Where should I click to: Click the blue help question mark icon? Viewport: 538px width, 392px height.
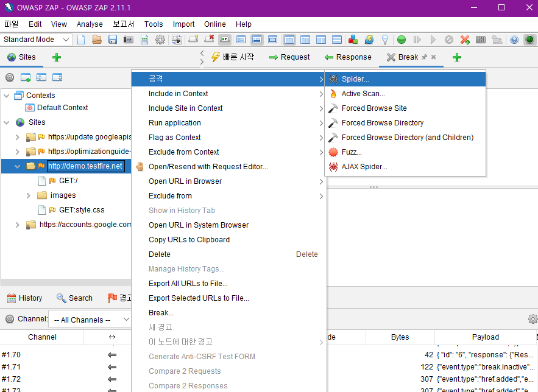(514, 40)
